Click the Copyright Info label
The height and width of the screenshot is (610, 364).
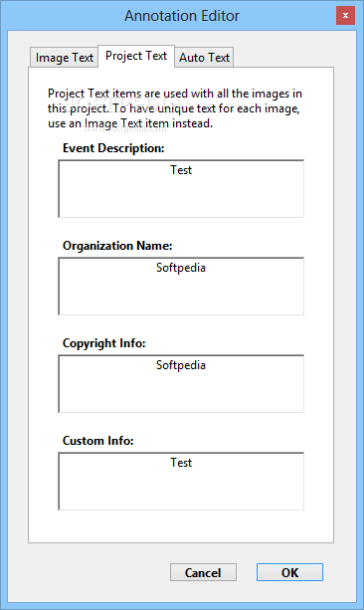coord(103,343)
